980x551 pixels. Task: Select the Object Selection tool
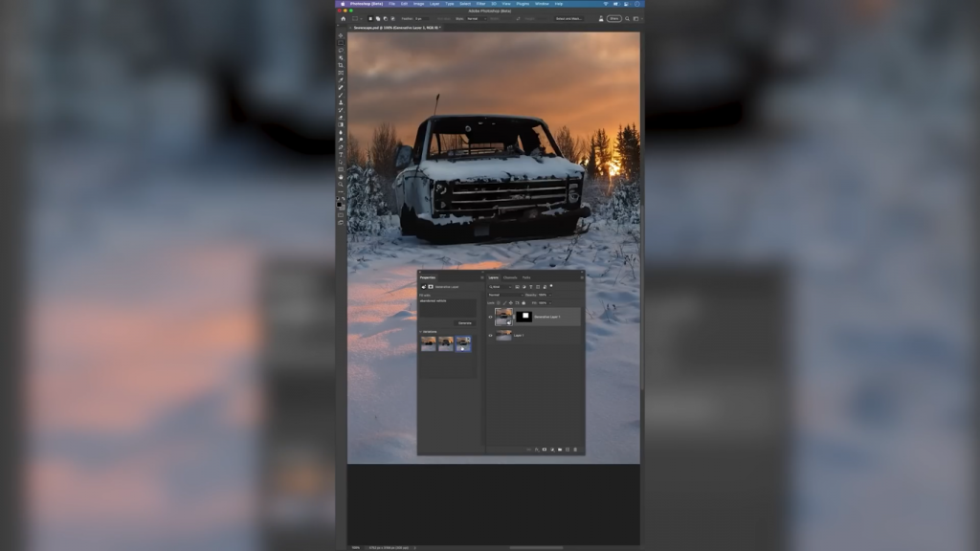[341, 57]
